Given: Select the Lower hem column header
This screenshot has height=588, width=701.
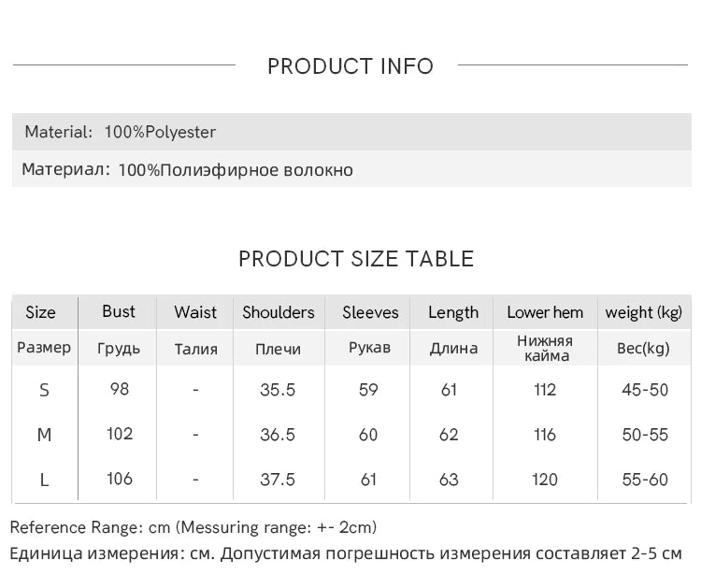Looking at the screenshot, I should coord(545,312).
